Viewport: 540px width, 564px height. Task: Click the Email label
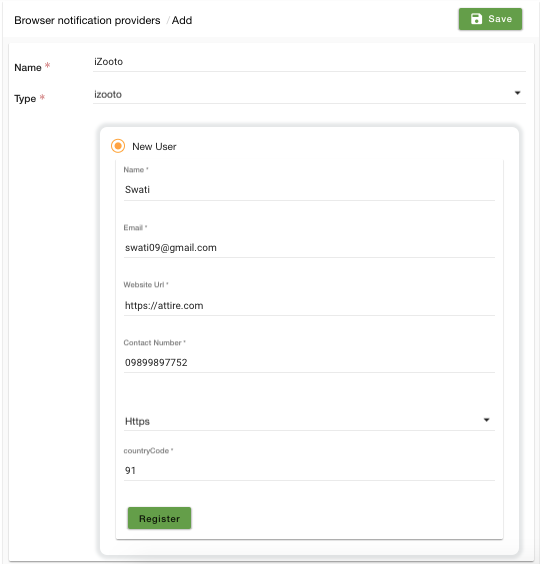(x=133, y=228)
